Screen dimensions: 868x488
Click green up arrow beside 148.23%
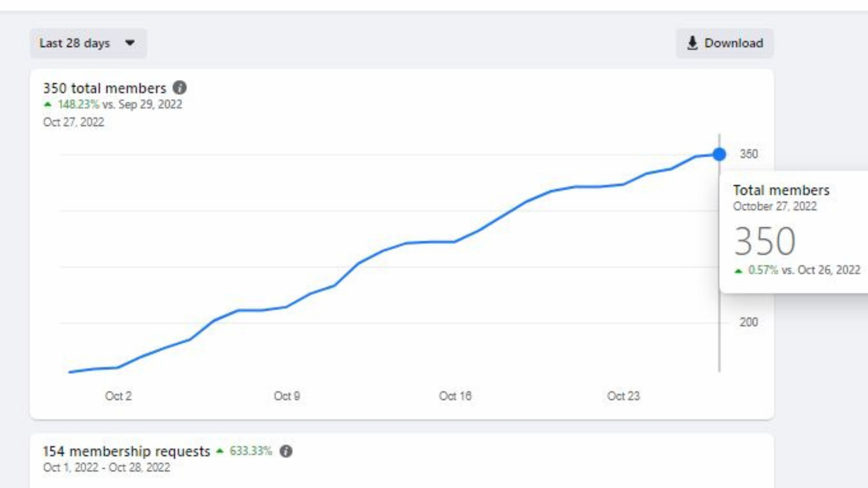coord(47,105)
